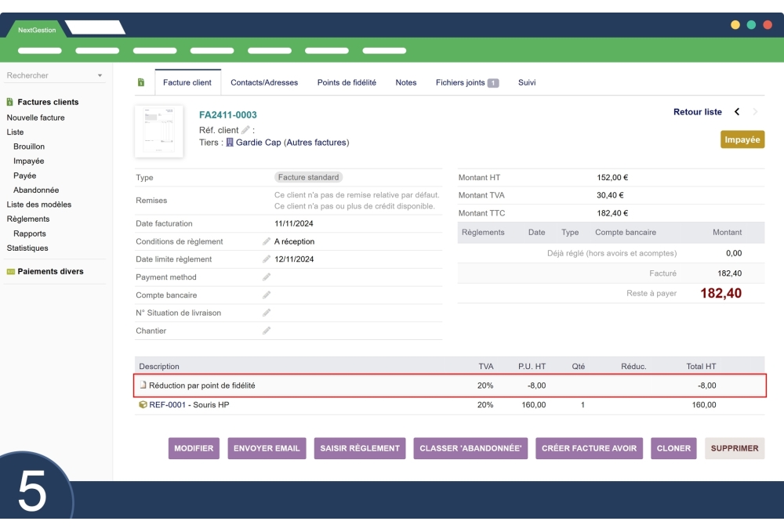The width and height of the screenshot is (784, 532).
Task: Click the Chantier edit pencil icon
Action: click(267, 331)
